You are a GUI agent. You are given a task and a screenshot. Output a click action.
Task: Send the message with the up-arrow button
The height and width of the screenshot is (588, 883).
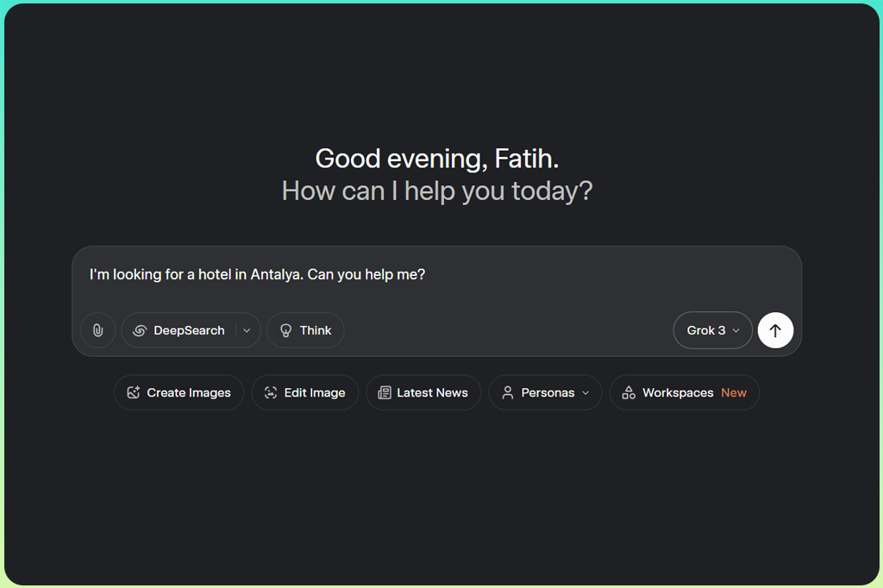(x=775, y=330)
